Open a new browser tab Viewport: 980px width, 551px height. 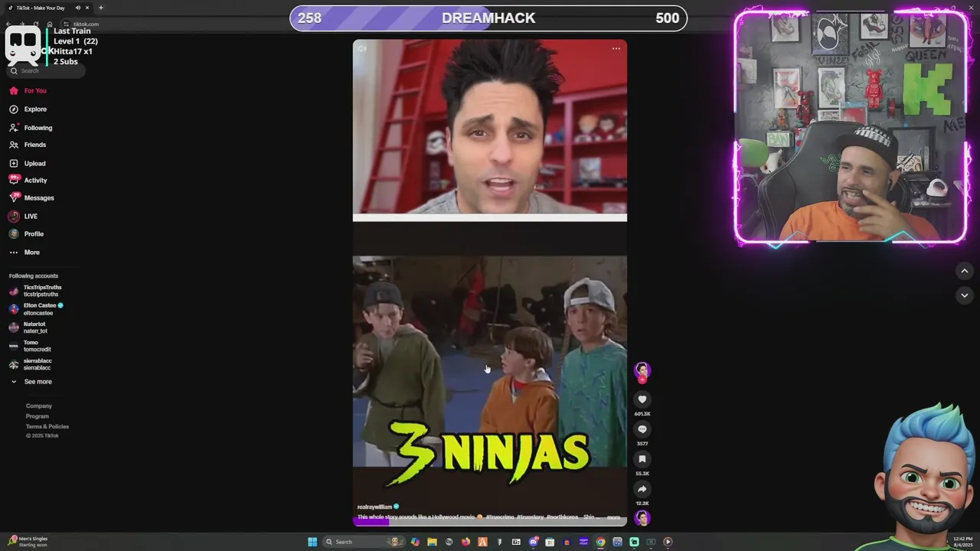101,8
